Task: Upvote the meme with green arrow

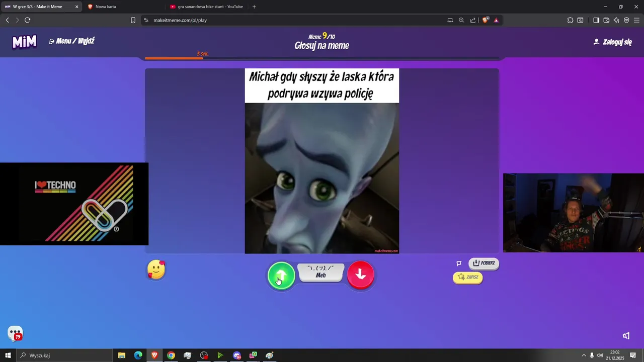Action: point(281,276)
